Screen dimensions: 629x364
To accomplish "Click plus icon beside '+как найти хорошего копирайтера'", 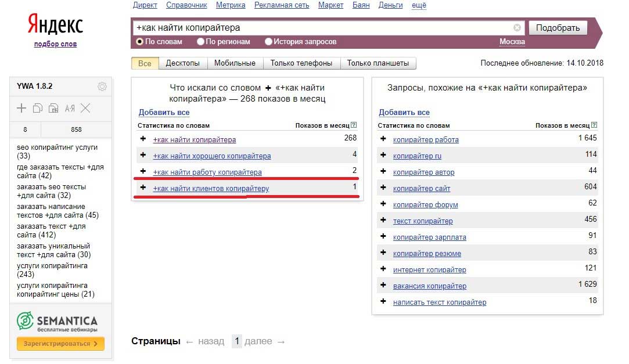I will tap(143, 155).
